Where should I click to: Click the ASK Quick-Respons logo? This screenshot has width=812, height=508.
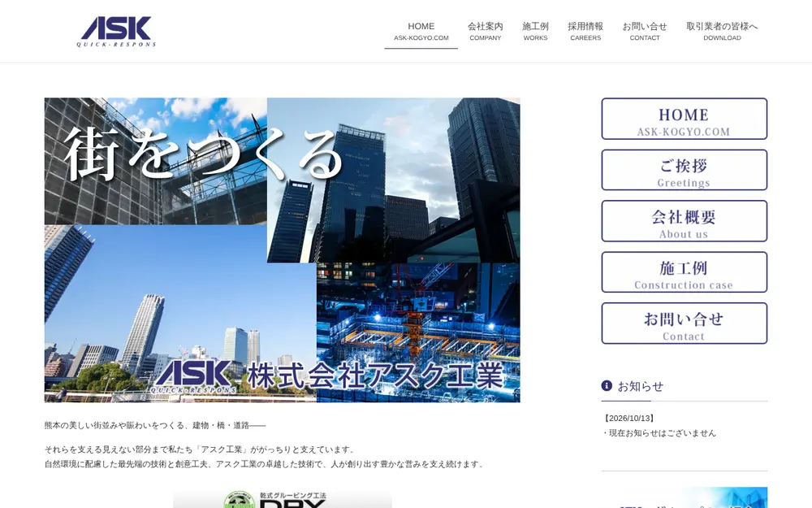pos(116,31)
